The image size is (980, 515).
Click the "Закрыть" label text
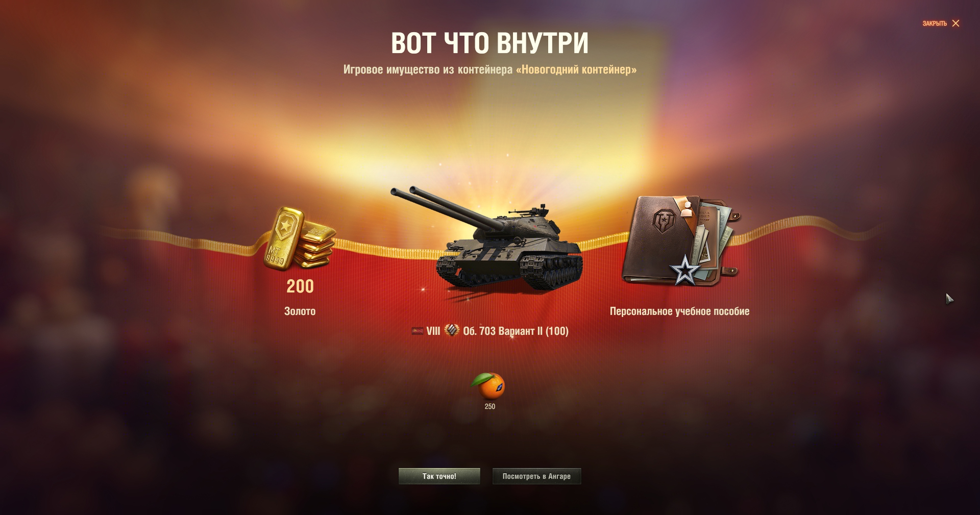click(x=935, y=23)
